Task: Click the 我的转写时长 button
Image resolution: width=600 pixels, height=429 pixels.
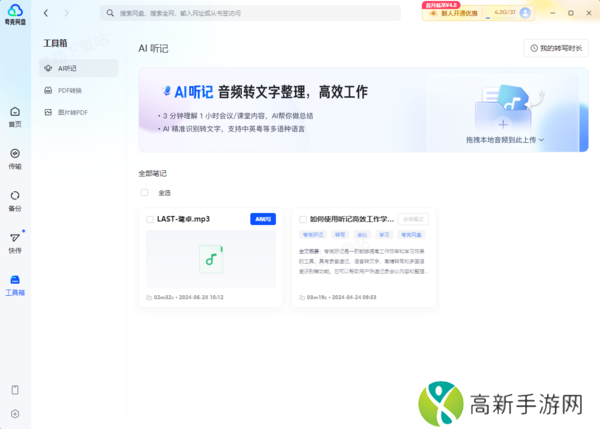Action: [x=556, y=48]
